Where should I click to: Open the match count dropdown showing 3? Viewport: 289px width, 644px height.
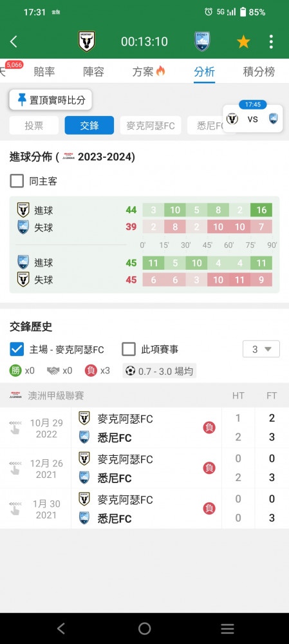(x=261, y=349)
